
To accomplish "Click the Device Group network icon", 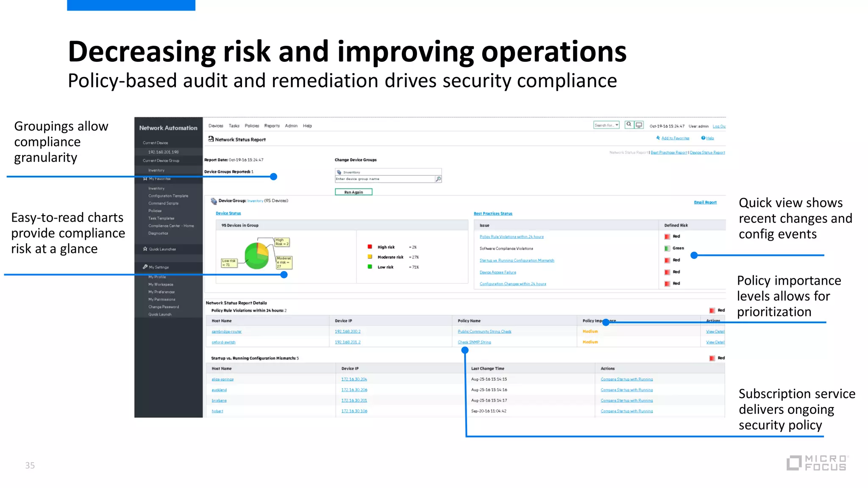I will pyautogui.click(x=214, y=201).
